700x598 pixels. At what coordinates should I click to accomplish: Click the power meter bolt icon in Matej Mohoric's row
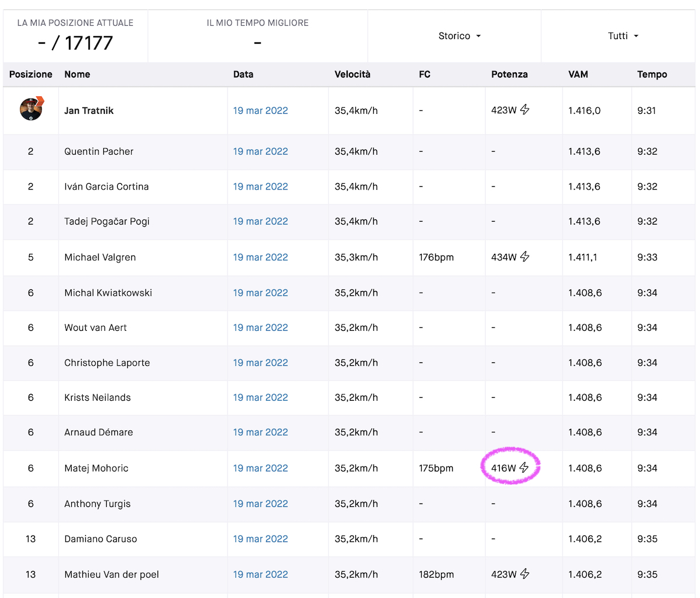(524, 468)
